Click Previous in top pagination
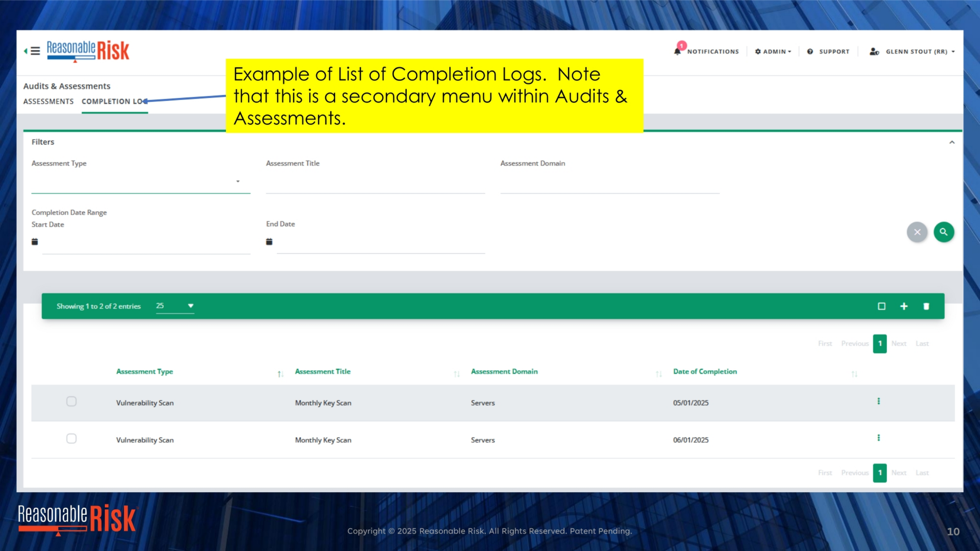 (x=855, y=344)
